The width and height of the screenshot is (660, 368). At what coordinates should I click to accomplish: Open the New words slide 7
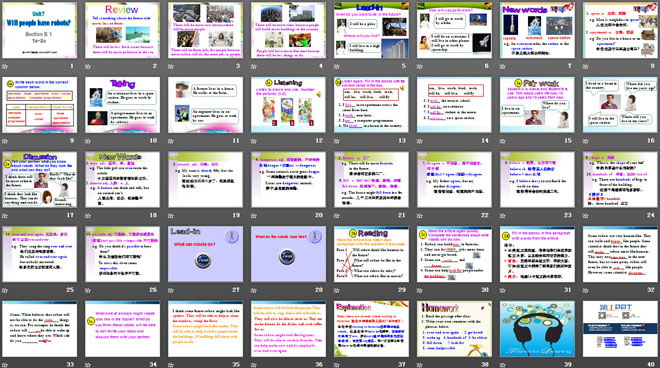pos(537,30)
